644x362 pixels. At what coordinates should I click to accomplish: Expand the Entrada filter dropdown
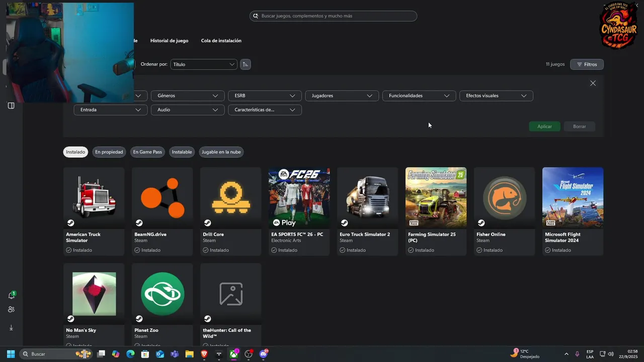coord(111,110)
